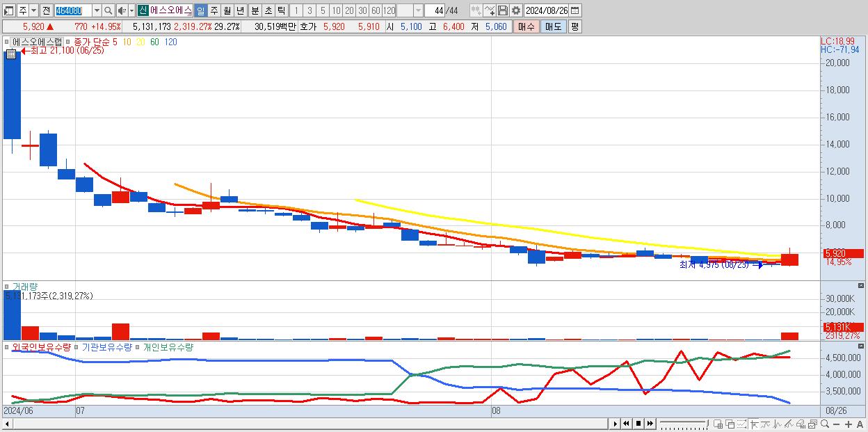
Task: Click the calendar memo icon on chart
Action: 11,54
